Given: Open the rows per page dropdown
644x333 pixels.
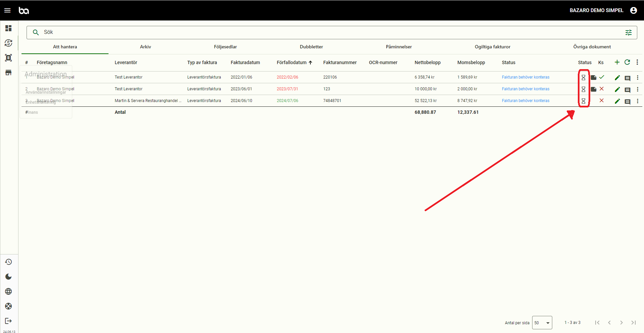Looking at the screenshot, I should pyautogui.click(x=542, y=323).
